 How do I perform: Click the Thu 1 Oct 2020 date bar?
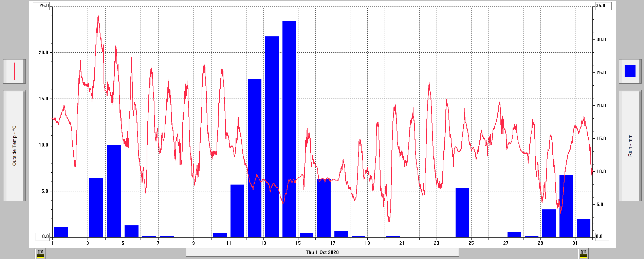click(322, 252)
